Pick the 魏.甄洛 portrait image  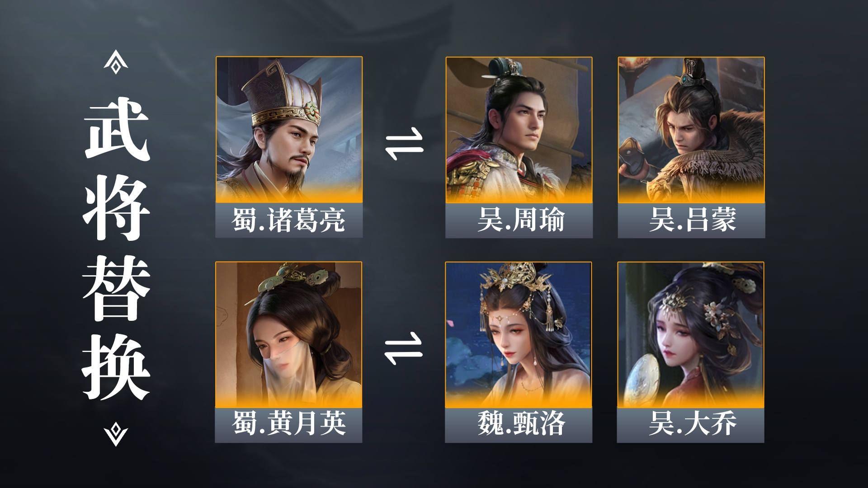click(x=519, y=335)
